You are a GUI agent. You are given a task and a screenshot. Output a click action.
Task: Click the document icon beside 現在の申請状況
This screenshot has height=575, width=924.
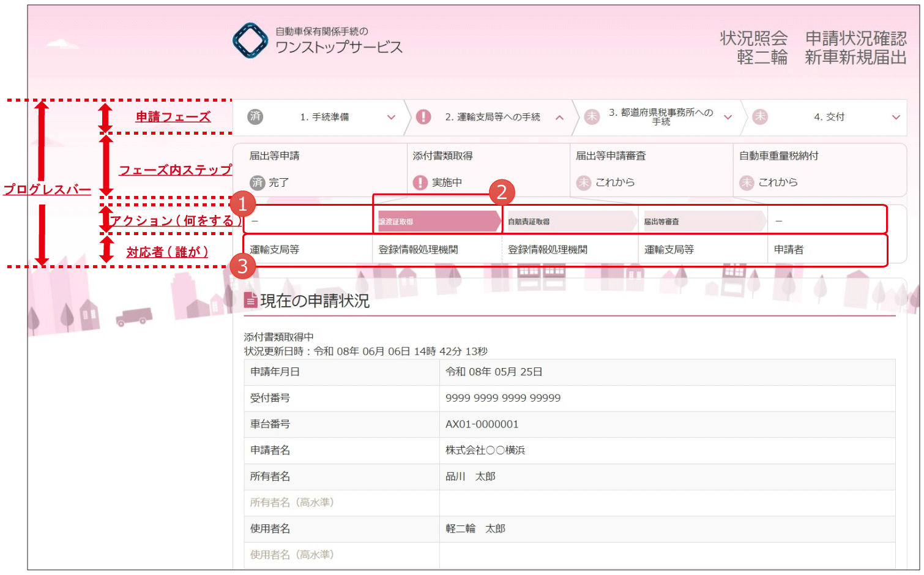(x=250, y=300)
